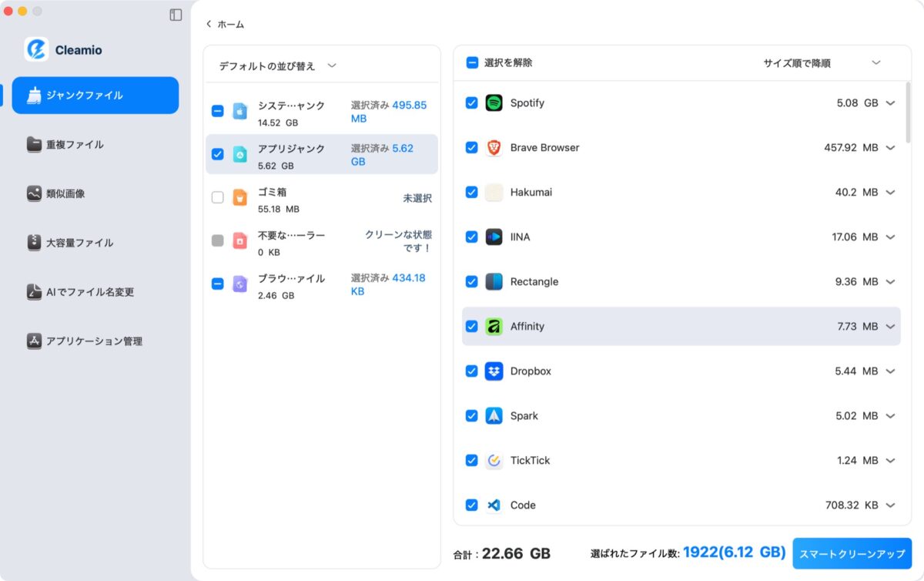Toggle the sidebar visibility control

176,14
